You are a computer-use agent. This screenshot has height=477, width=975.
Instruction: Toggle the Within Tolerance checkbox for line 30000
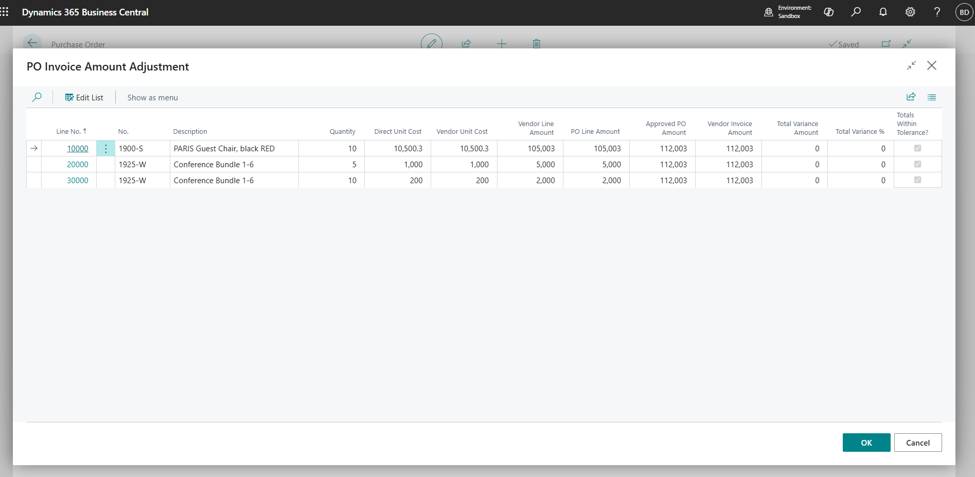(x=917, y=180)
